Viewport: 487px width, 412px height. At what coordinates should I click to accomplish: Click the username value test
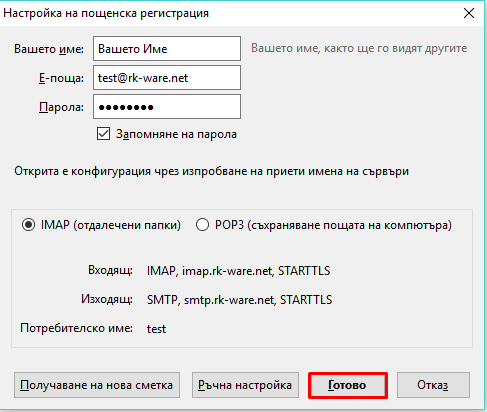156,329
